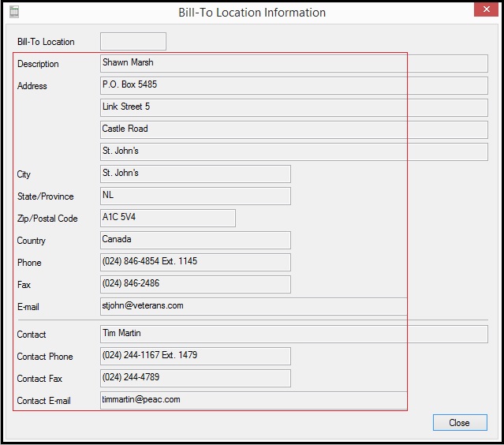Viewport: 504px width, 445px height.
Task: Select the Country field showing Canada
Action: click(x=196, y=240)
